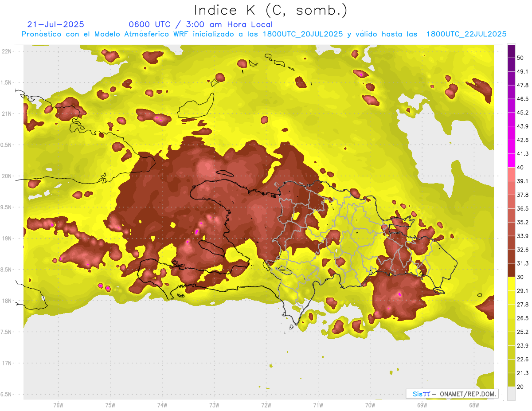Click colorbar value "47.8"
Viewport: 532px width, 411px height.
click(523, 85)
